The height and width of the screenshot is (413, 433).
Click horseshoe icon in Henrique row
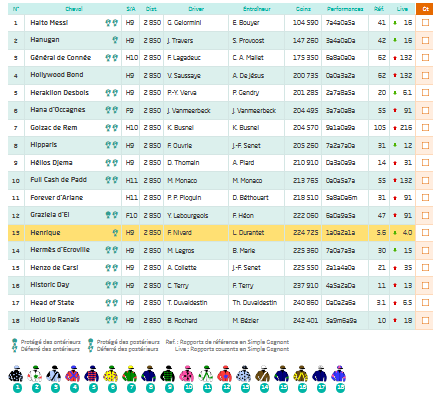pos(115,233)
